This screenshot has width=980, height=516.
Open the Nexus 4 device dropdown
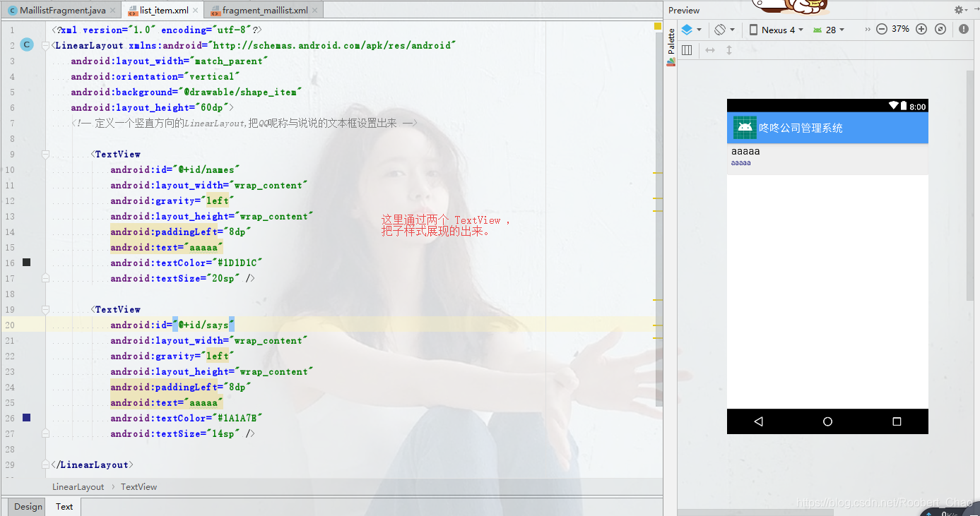coord(777,30)
